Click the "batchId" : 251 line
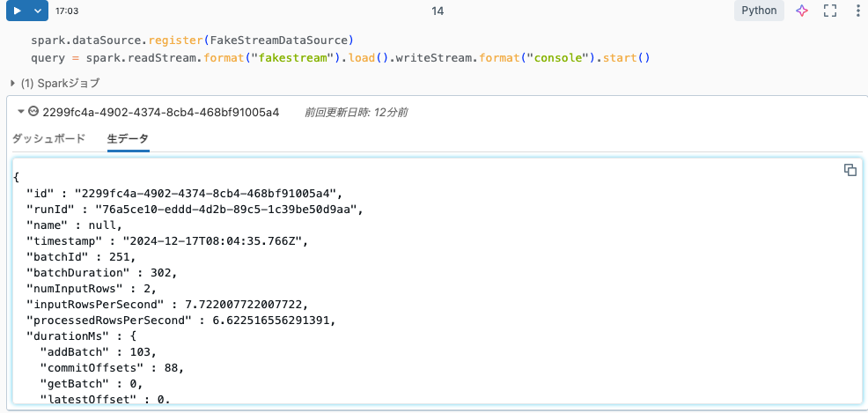Viewport: 868px width, 413px height. click(x=81, y=257)
